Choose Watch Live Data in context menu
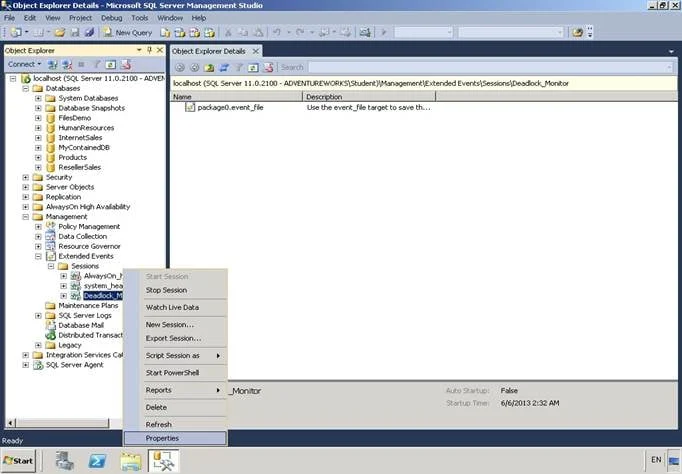The height and width of the screenshot is (474, 682). coord(175,307)
